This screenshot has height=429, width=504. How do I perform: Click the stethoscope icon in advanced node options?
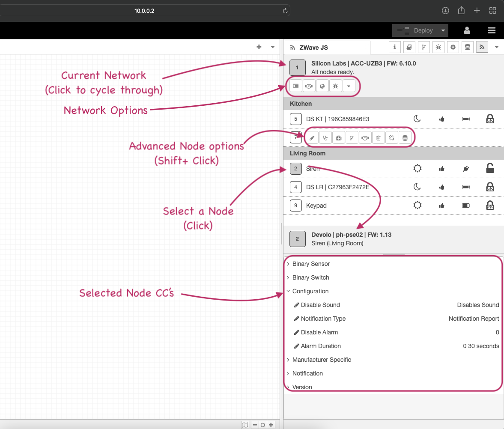tap(325, 138)
